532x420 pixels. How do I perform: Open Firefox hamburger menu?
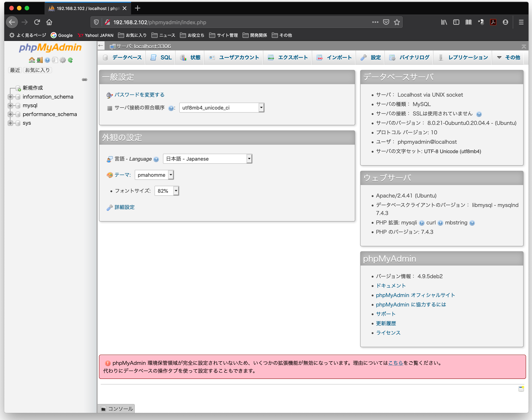coord(521,22)
